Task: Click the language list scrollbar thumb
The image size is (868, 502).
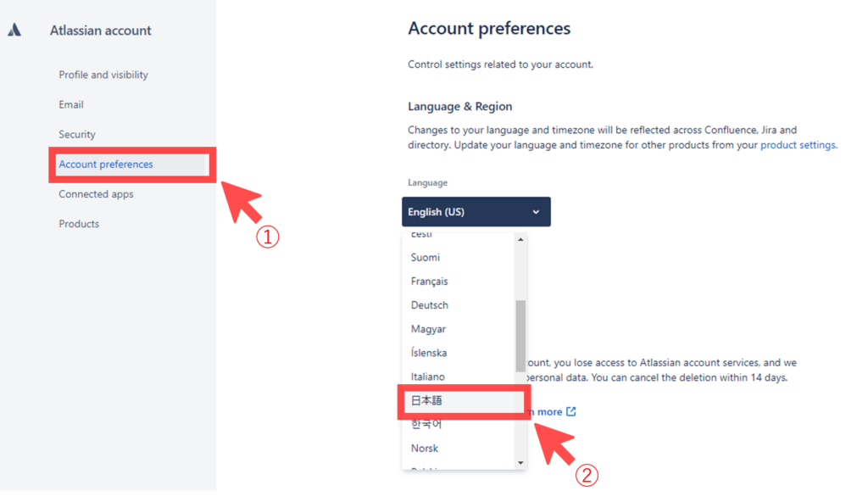Action: 520,335
